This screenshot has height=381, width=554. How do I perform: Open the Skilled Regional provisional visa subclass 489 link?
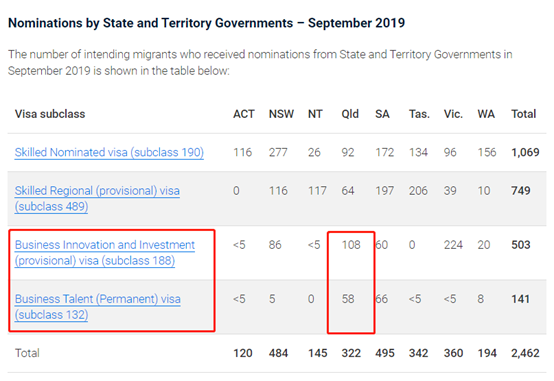[97, 198]
